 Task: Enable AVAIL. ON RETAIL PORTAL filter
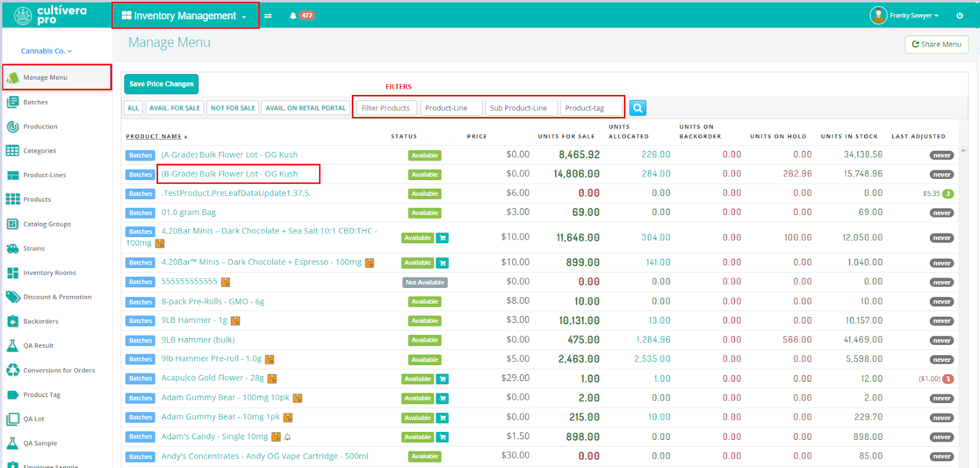[x=306, y=108]
